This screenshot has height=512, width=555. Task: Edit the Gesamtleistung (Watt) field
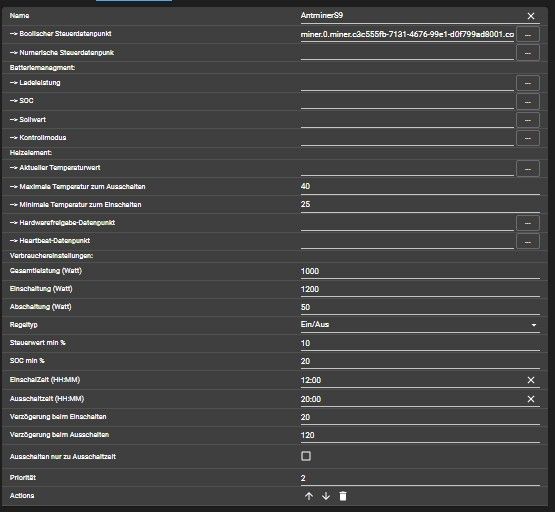[x=420, y=271]
